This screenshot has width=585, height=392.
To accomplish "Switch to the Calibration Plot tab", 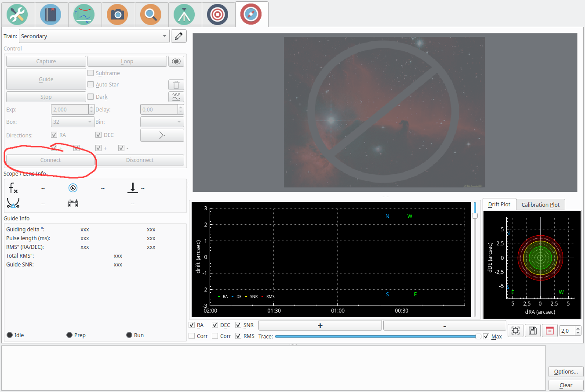I will click(540, 205).
